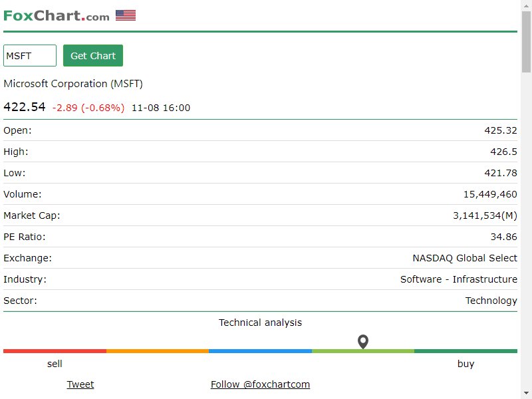Click the Technical analysis heading
Screen dimensions: 532x399
pos(260,323)
